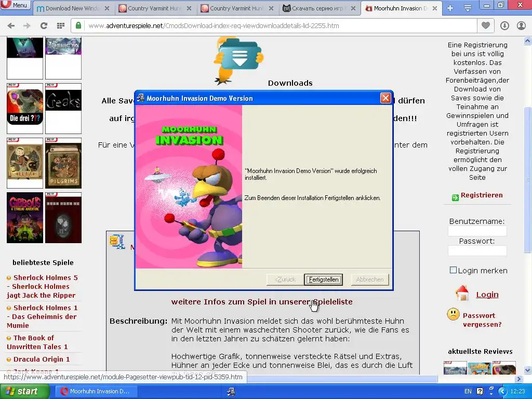
Task: Click the green padlock security icon
Action: click(x=78, y=25)
